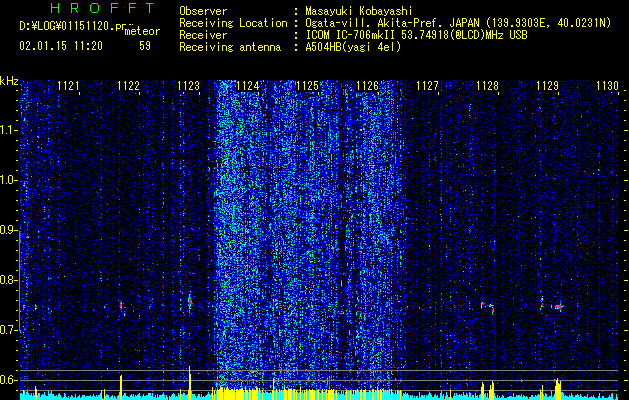The width and height of the screenshot is (629, 400).
Task: Click the Receiver label
Action: coord(203,35)
